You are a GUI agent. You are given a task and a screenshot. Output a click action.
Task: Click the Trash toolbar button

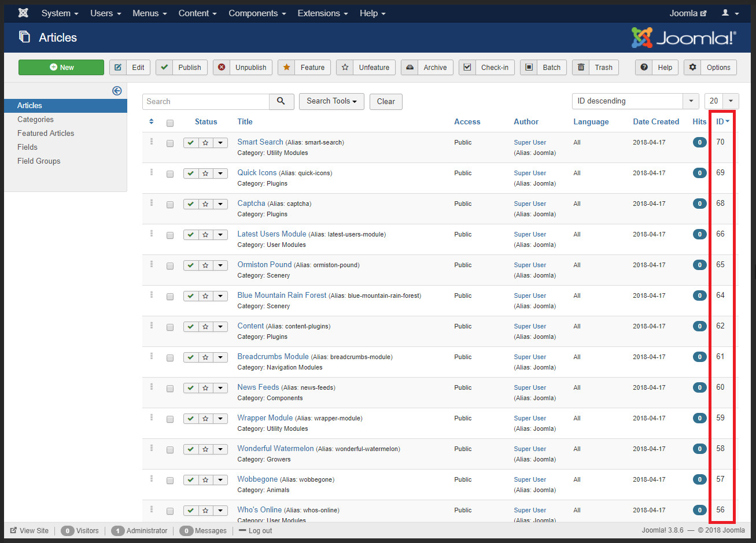tap(596, 68)
